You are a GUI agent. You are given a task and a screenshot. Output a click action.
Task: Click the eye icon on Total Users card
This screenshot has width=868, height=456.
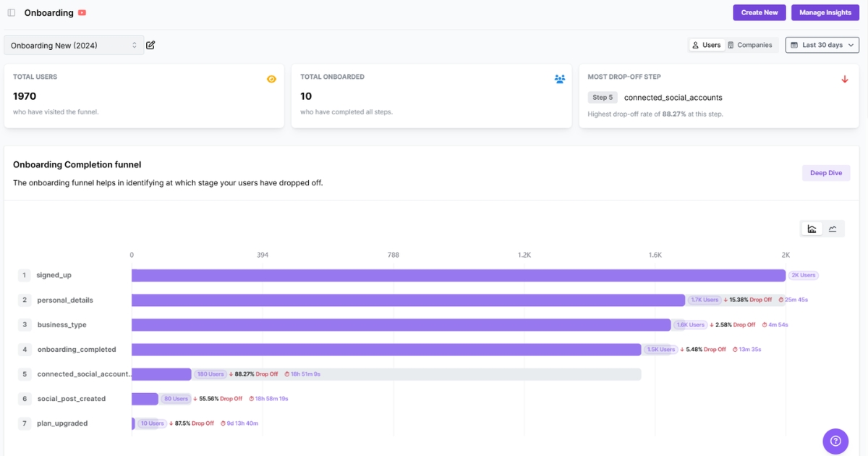[x=271, y=78]
